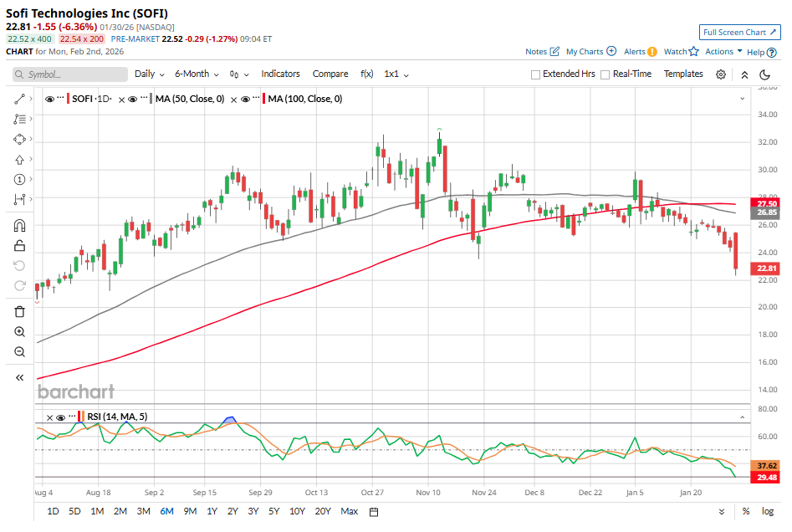Select the 1Y time range tab
The image size is (792, 532).
[212, 512]
